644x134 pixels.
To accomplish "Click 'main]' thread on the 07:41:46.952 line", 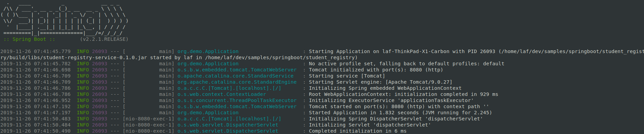I will click(167, 100).
